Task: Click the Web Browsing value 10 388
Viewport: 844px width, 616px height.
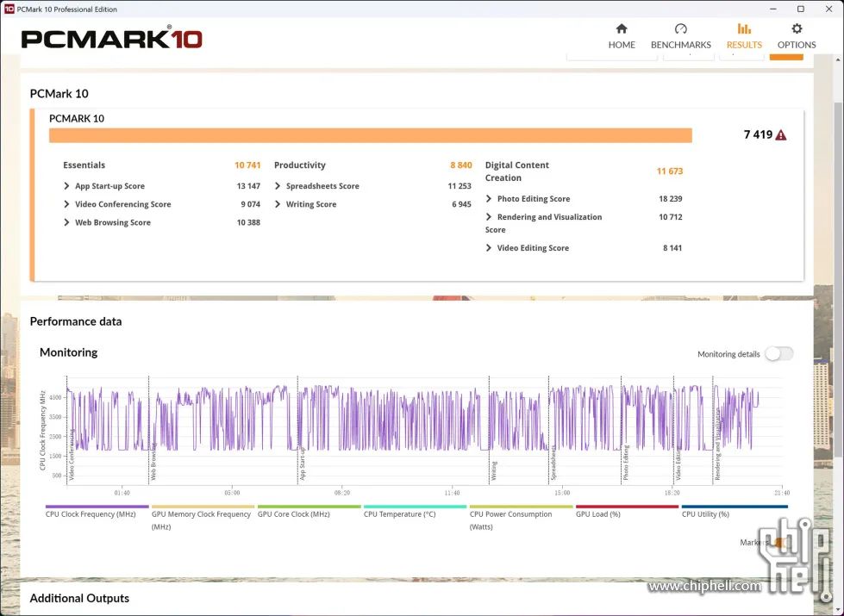Action: [x=248, y=223]
